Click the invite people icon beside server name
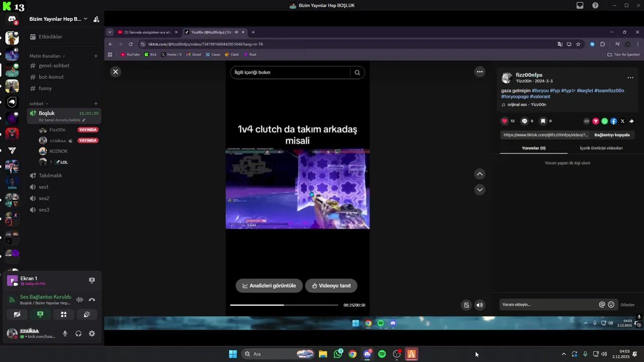 click(x=96, y=19)
